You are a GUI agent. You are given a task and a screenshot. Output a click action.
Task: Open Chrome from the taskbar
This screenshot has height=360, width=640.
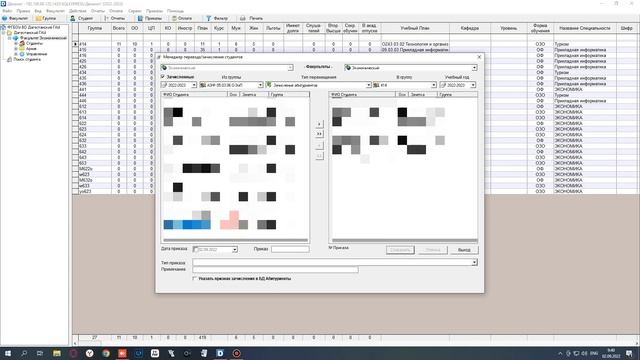point(106,353)
